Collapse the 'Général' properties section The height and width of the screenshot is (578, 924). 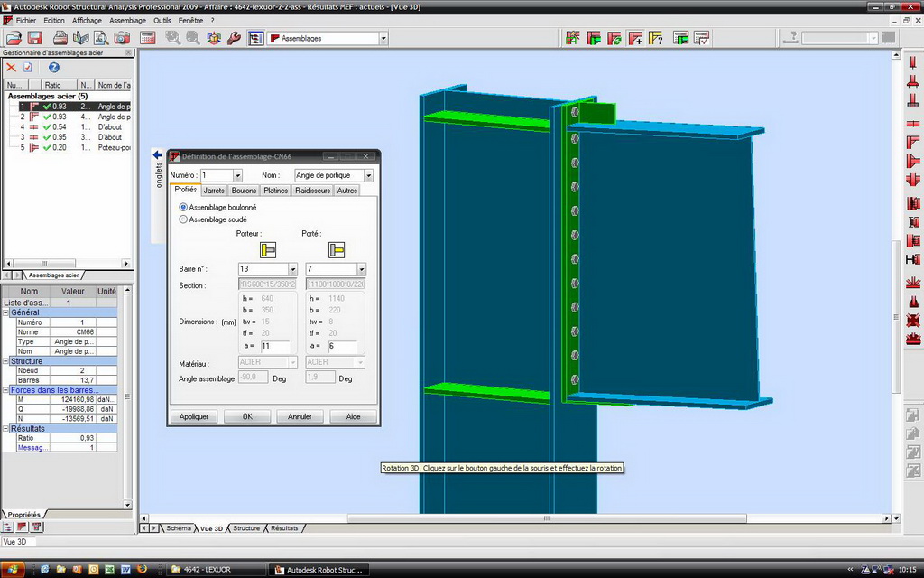(5, 312)
